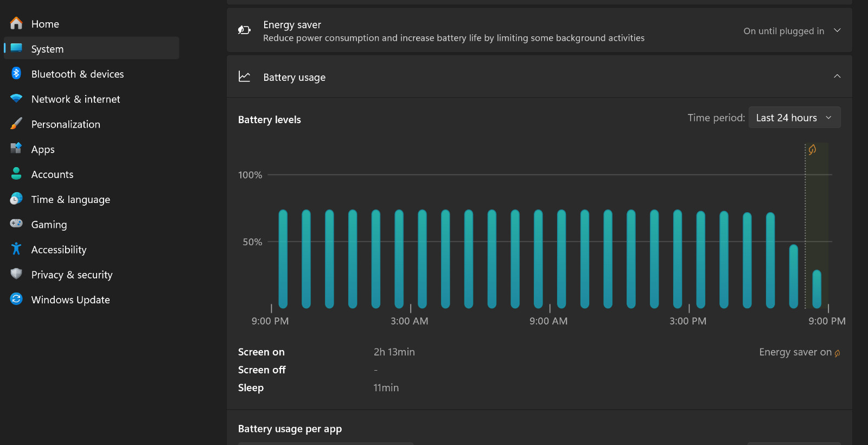Click the Energy saver on legend label
Viewport: 868px width, 445px height.
pyautogui.click(x=795, y=352)
